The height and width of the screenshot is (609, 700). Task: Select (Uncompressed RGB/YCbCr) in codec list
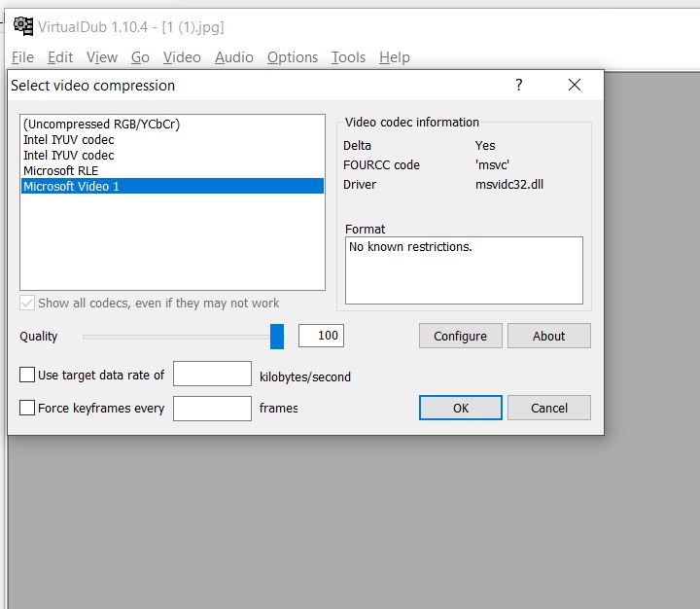click(x=172, y=125)
